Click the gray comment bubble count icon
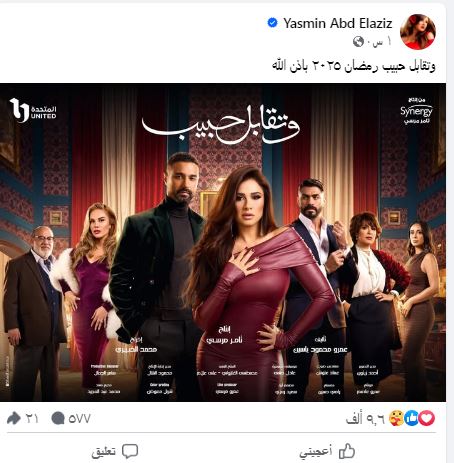454x463 pixels. tap(58, 418)
